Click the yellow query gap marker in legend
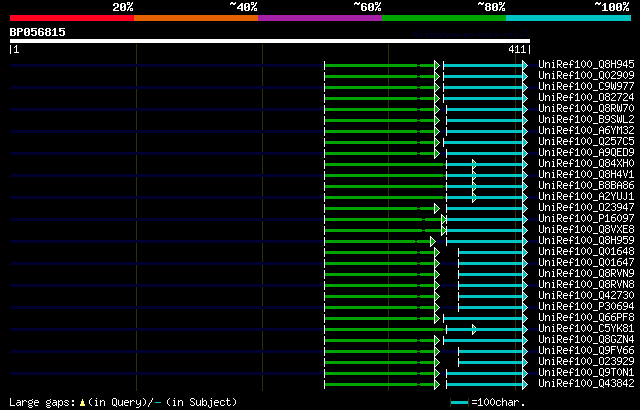The image size is (640, 410). pos(82,403)
